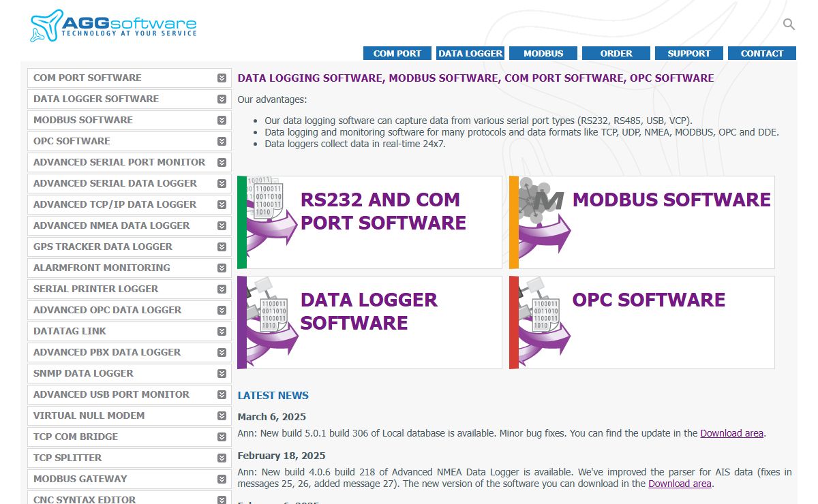Open DATA LOGGER SOFTWARE heading link
The width and height of the screenshot is (818, 504).
pyautogui.click(x=369, y=311)
